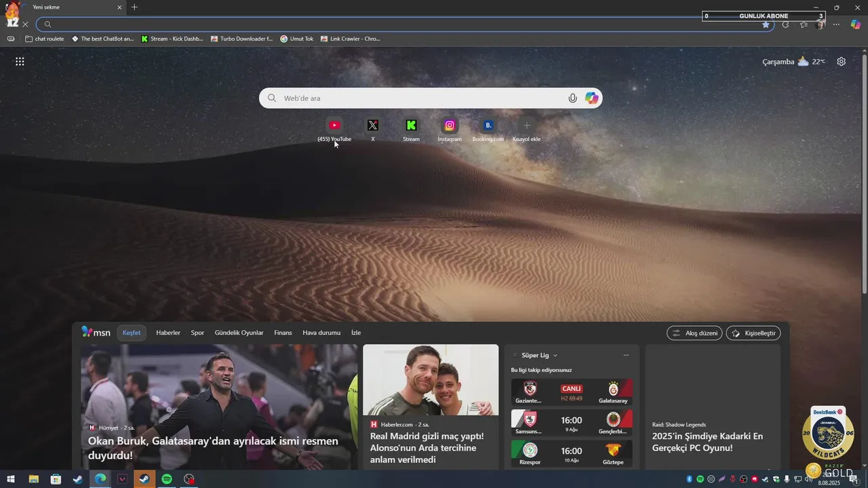The image size is (868, 488).
Task: Open the apps grid launcher
Action: coord(20,62)
